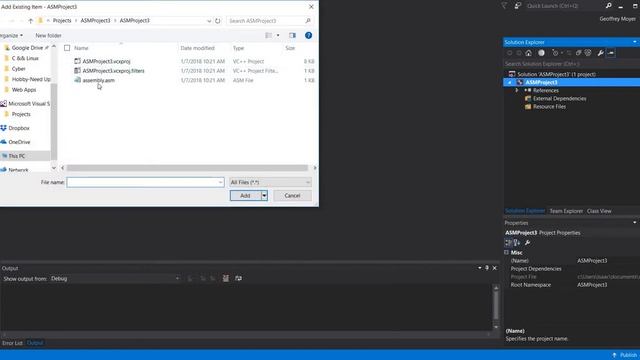Click the Back arrow in Solution Explorer toolbar

509,53
